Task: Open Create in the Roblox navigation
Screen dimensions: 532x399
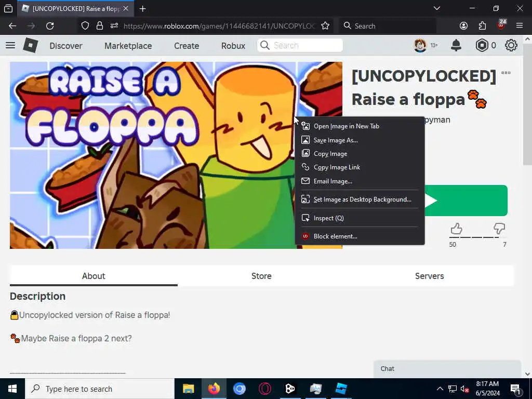Action: click(x=187, y=46)
